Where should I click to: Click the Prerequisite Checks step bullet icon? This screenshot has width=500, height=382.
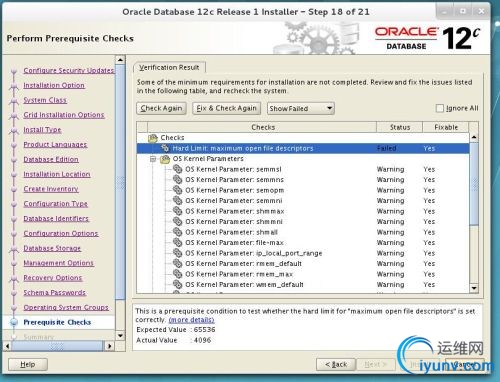point(14,322)
